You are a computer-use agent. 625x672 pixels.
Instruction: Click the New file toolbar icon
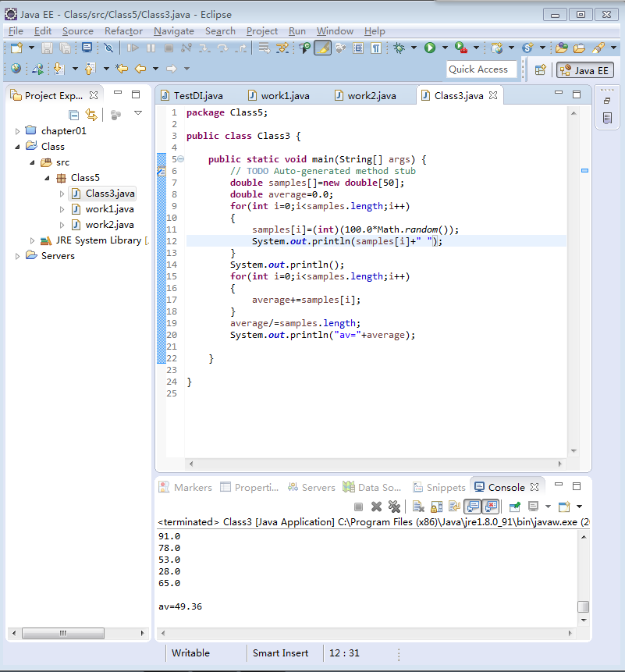click(16, 48)
